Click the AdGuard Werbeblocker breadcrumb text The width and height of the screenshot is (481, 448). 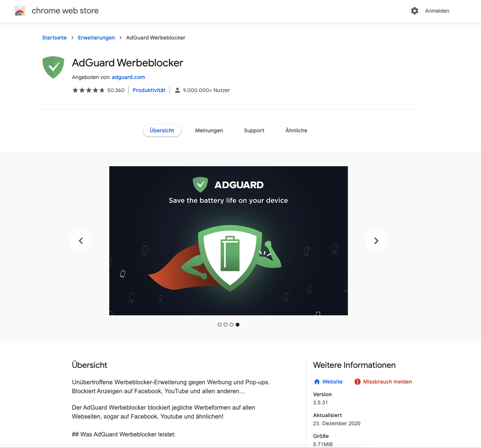[156, 38]
